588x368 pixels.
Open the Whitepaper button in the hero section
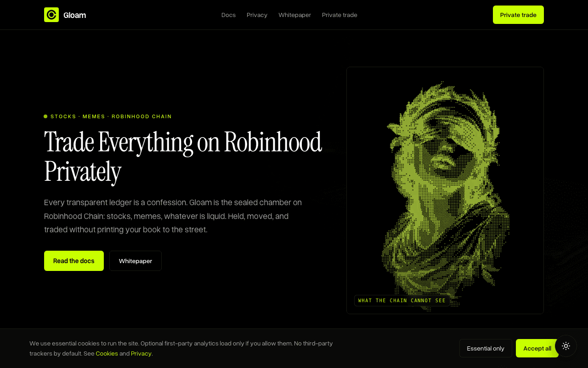tap(136, 261)
